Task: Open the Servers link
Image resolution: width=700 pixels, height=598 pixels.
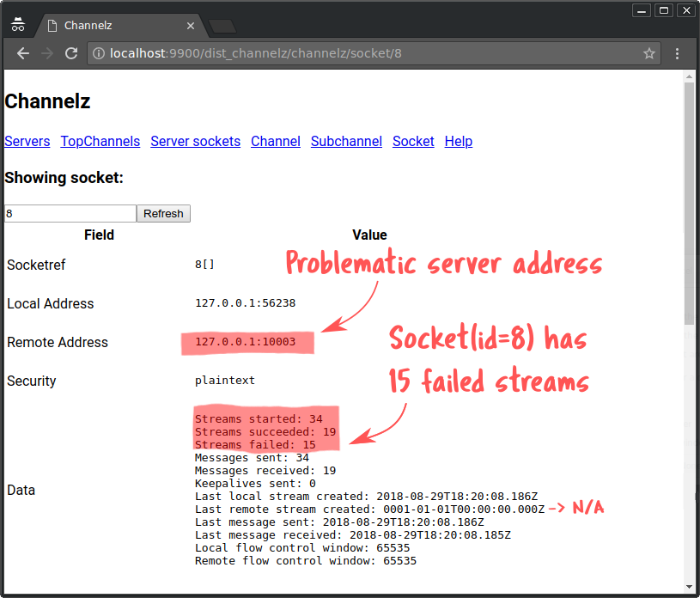Action: (27, 142)
